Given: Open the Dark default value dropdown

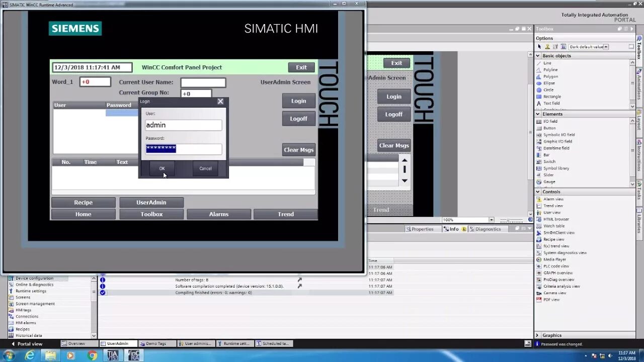Looking at the screenshot, I should [x=606, y=47].
